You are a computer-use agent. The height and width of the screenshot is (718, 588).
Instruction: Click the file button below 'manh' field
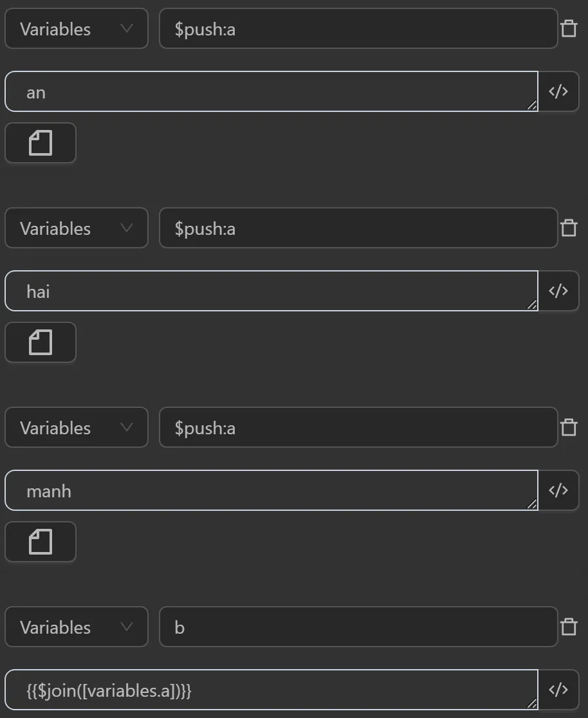(x=41, y=542)
